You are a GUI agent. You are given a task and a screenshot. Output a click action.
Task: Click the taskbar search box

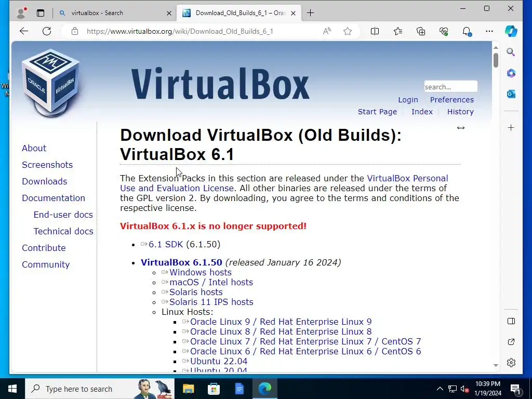[100, 389]
